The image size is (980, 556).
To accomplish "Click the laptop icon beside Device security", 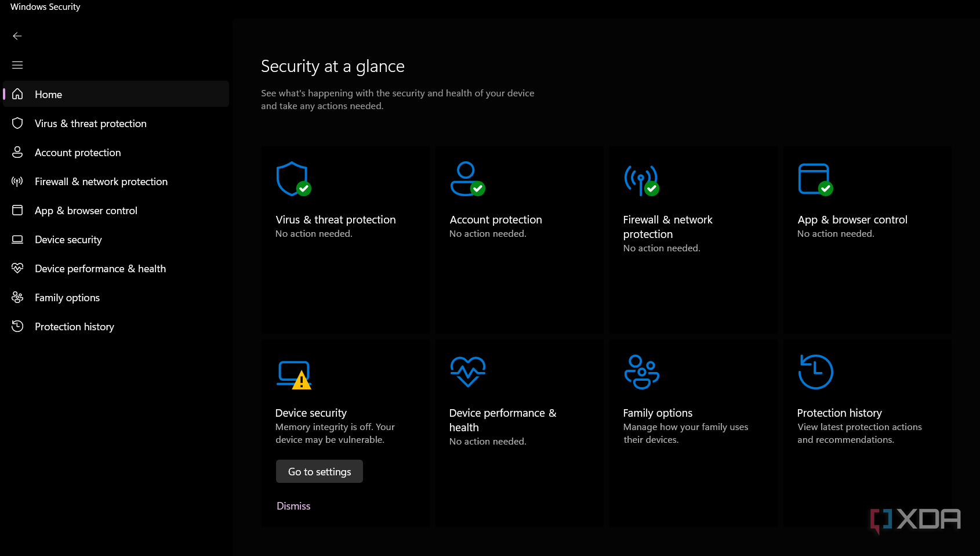I will [17, 239].
